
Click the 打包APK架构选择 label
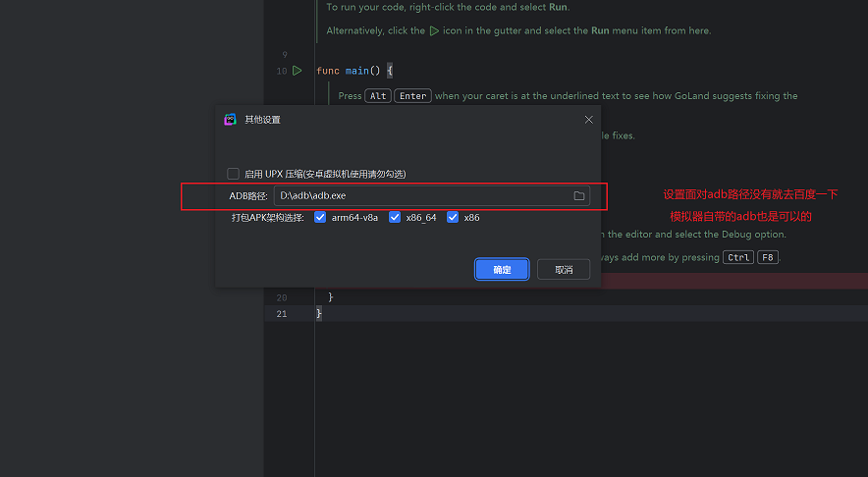click(268, 218)
